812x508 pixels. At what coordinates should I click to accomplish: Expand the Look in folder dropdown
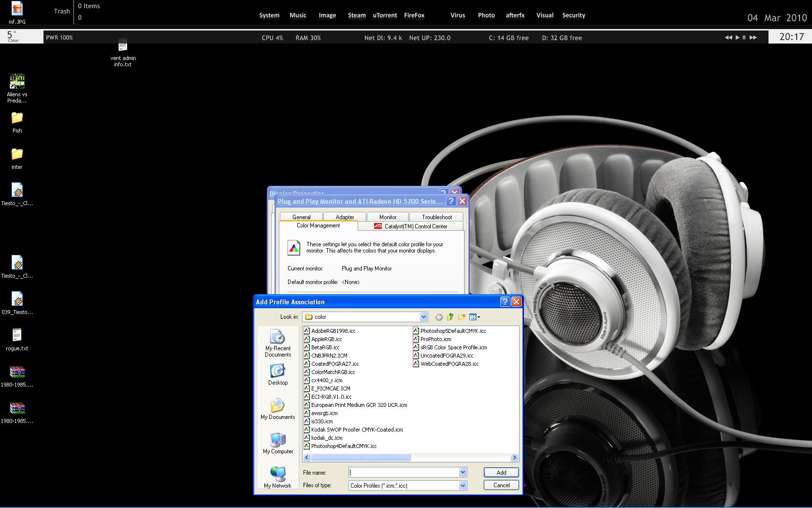[423, 317]
